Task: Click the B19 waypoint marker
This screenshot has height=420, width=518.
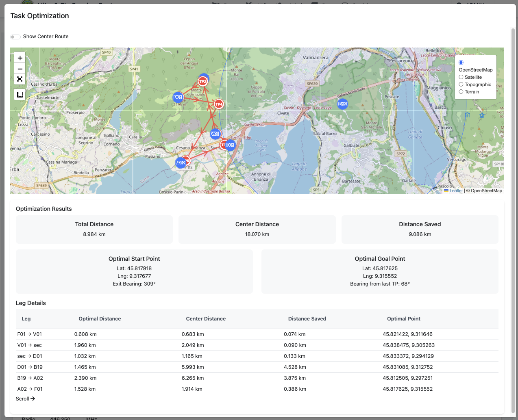Action: point(343,104)
